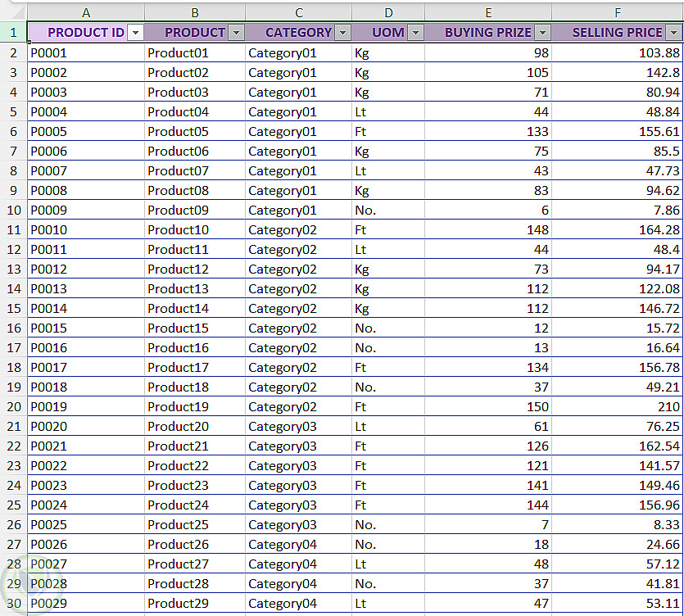Select row 10 header
Image resolution: width=684 pixels, height=616 pixels.
pyautogui.click(x=14, y=211)
